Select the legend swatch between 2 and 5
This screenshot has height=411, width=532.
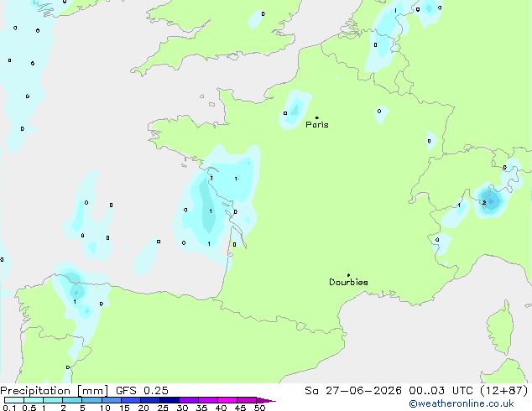[72, 400]
